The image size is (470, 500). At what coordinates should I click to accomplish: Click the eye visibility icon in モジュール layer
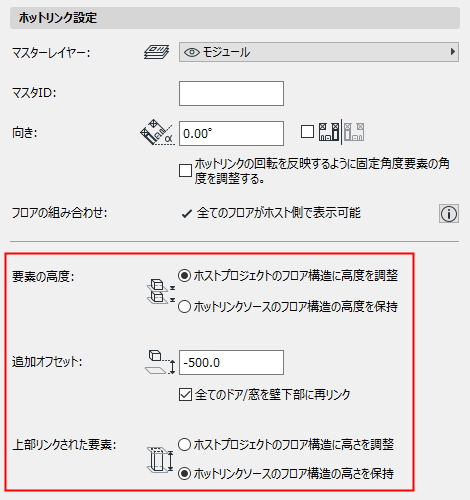192,52
